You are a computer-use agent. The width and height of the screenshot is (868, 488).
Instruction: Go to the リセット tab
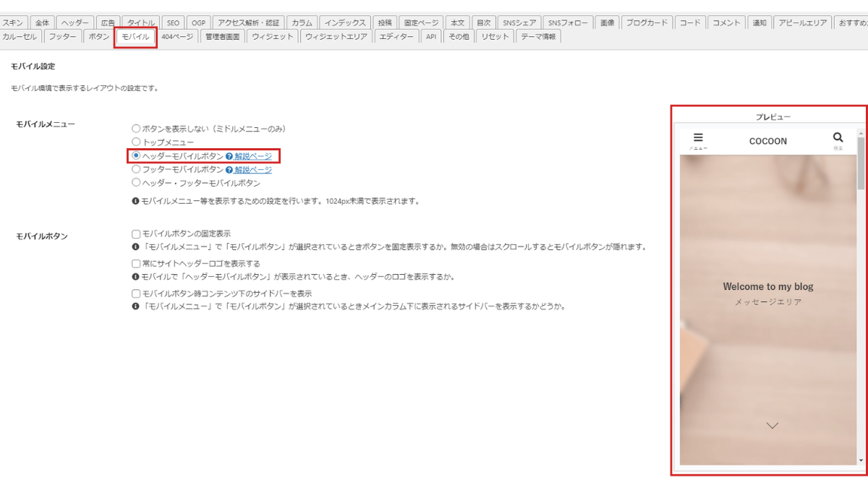(x=495, y=36)
